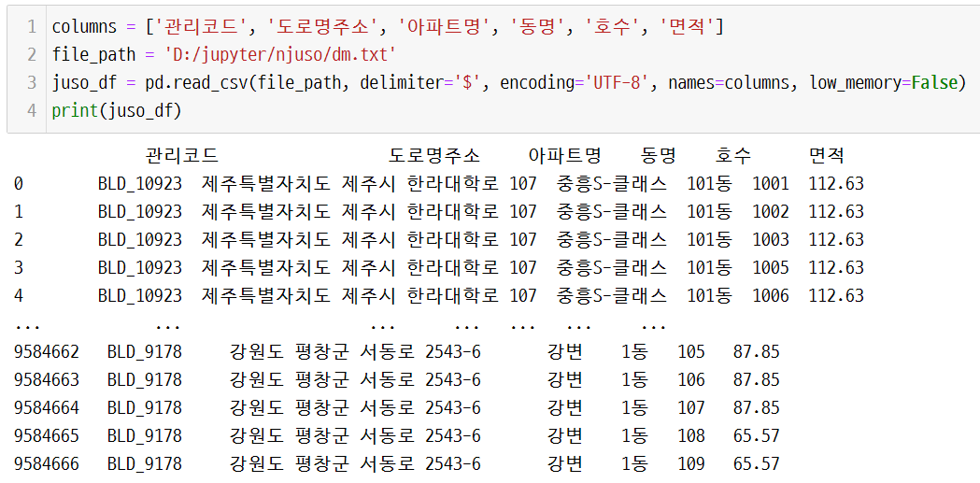Screen dimensions: 980x483
Task: Click the 호수 value 1002
Action: coord(771,211)
